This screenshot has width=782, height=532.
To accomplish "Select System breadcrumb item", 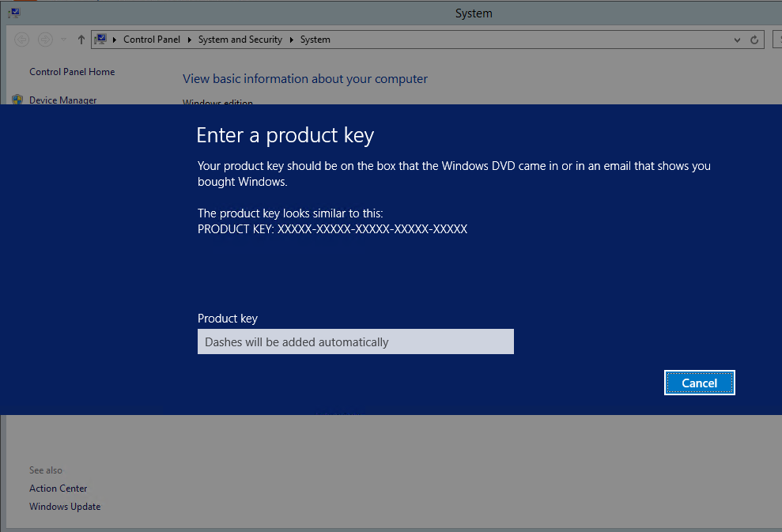I will tap(315, 40).
